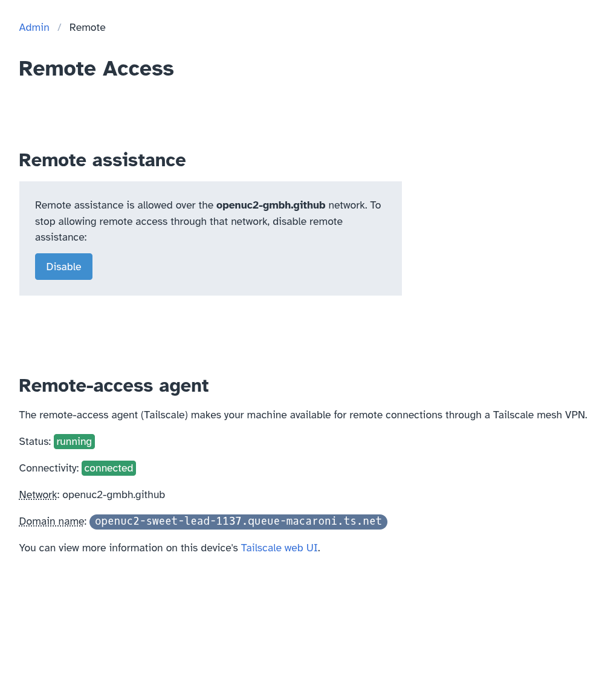This screenshot has width=605, height=700.
Task: Select the openuc2-gmbh.github network name
Action: (x=113, y=494)
